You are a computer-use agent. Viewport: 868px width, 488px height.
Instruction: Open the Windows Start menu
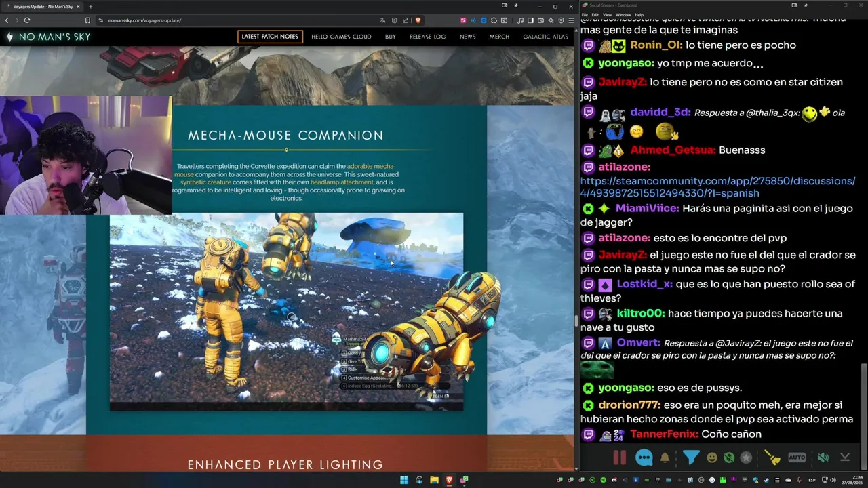[x=404, y=480]
